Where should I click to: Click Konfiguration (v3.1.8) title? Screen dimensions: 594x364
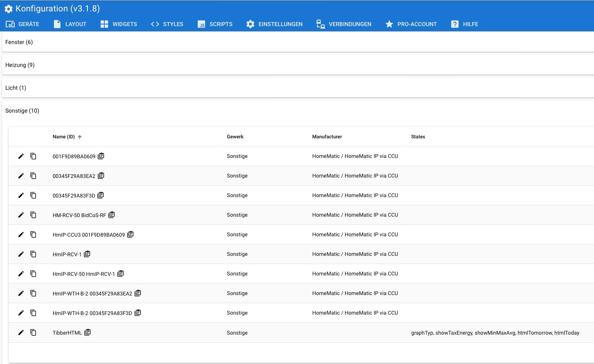coord(58,9)
